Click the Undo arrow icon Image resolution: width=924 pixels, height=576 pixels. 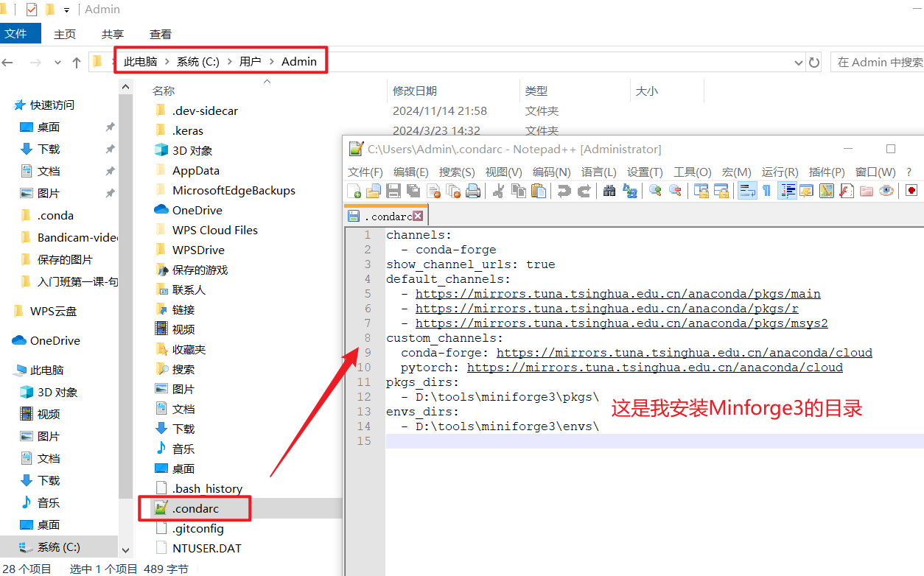pyautogui.click(x=564, y=191)
